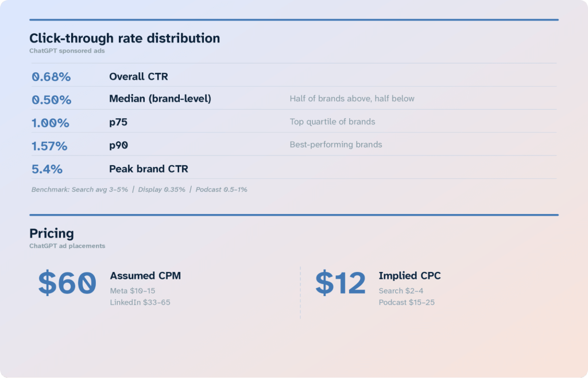Viewport: 588px width, 378px height.
Task: Click the 'Click-through rate distribution' heading
Action: tap(125, 38)
